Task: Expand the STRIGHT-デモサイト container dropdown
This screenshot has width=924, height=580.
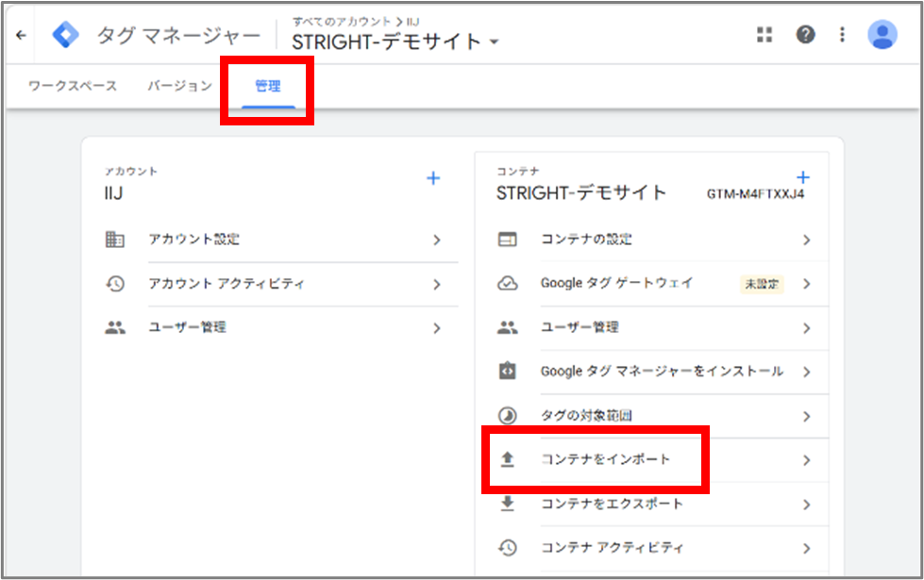Action: click(495, 41)
